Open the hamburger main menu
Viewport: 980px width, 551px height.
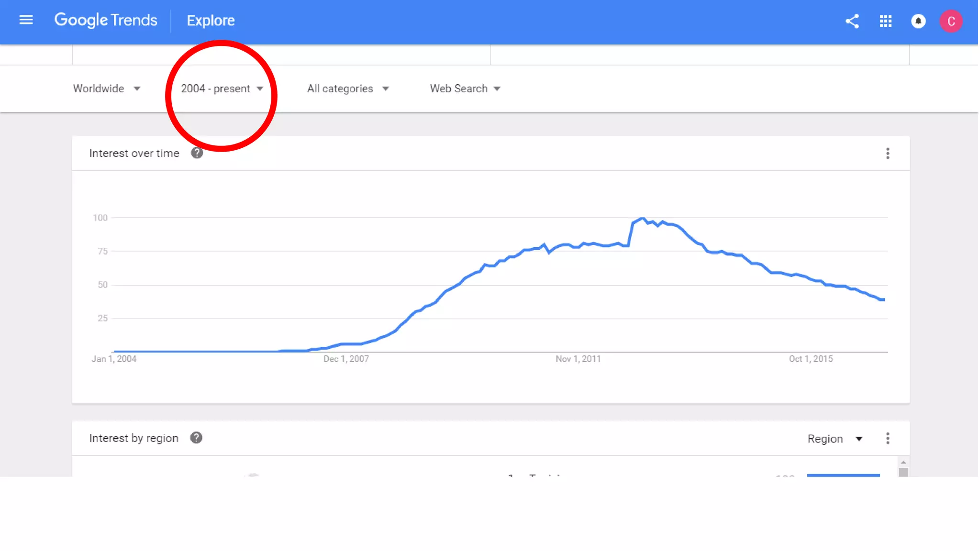point(26,20)
